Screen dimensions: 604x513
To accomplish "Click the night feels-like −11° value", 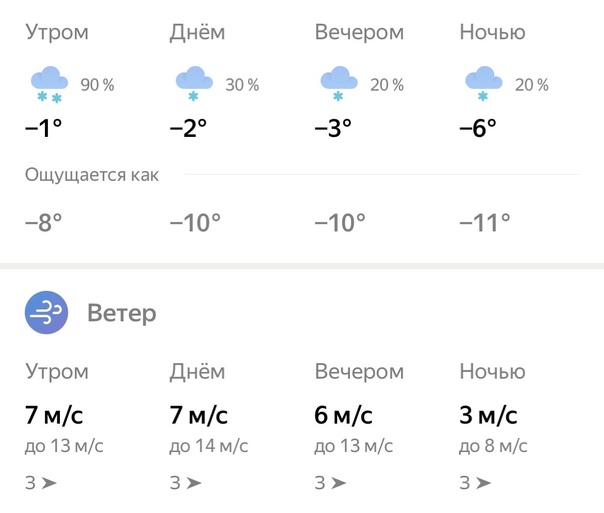I will (x=485, y=222).
